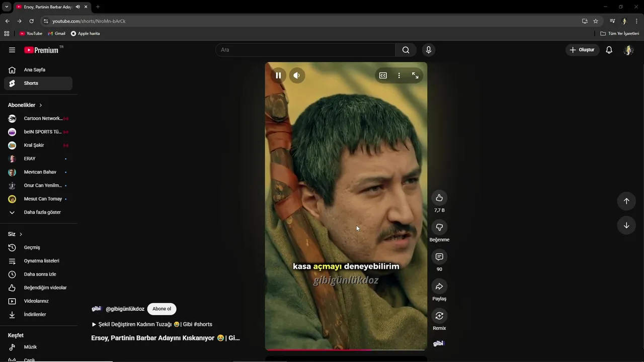
Task: Like the Short with thumbs up
Action: pos(439,198)
